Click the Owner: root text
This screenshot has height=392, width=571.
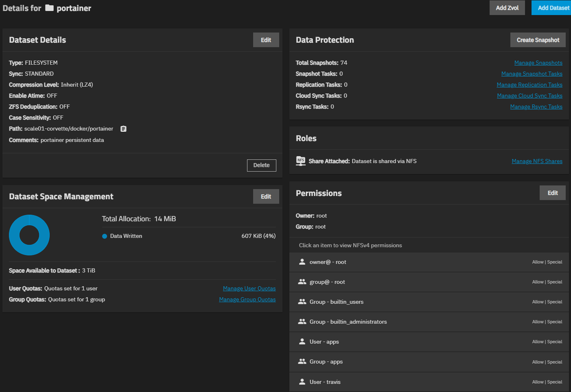(311, 216)
